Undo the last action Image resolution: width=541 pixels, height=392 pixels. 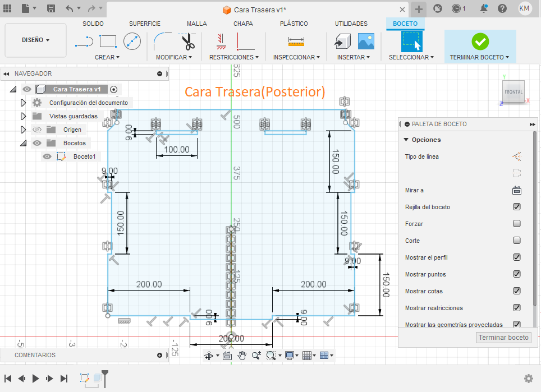70,8
